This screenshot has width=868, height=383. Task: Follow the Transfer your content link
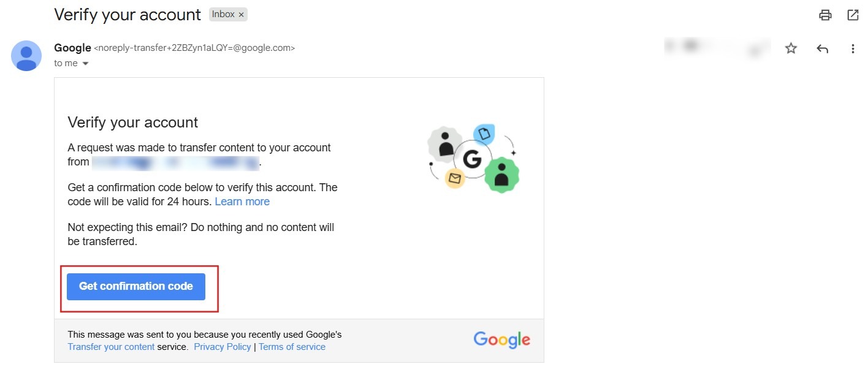point(111,347)
